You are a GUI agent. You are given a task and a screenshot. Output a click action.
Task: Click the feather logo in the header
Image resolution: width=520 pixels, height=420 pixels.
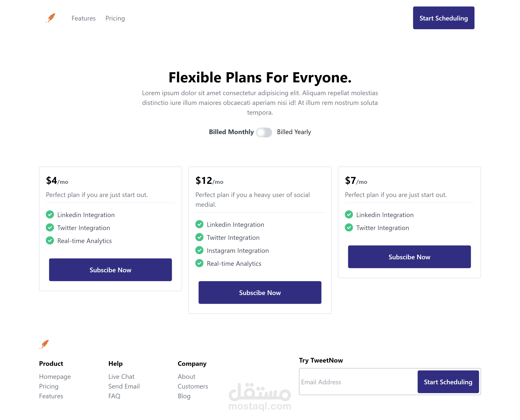(x=51, y=18)
